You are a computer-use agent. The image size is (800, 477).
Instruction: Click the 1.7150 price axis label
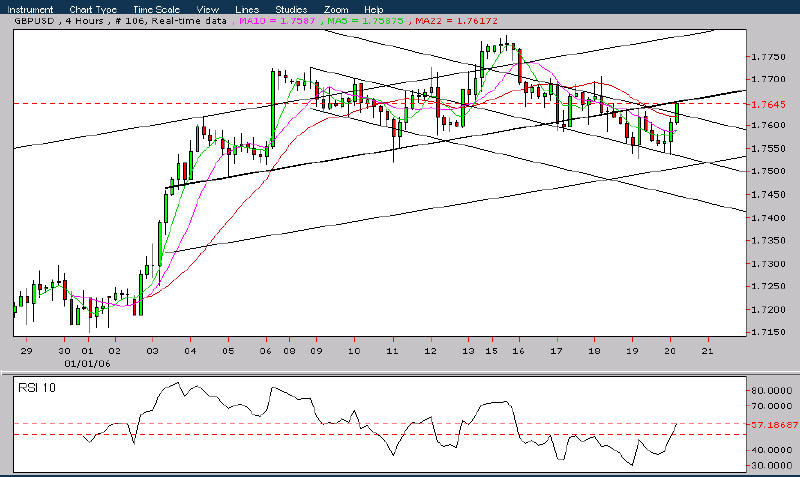(768, 332)
